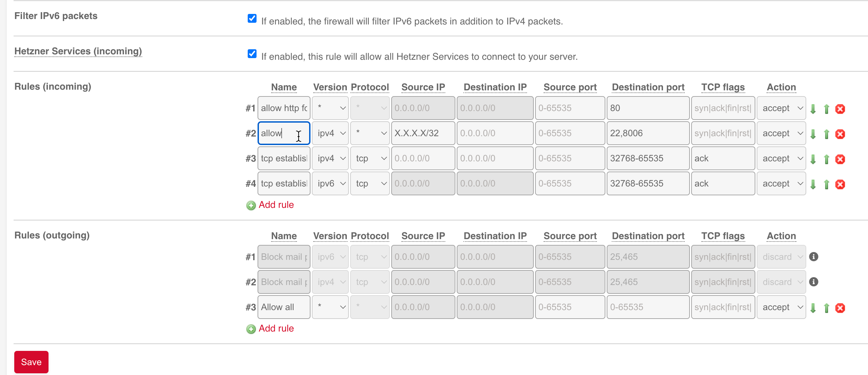Open action dropdown for outgoing Allow all rule
The width and height of the screenshot is (868, 375).
point(781,307)
